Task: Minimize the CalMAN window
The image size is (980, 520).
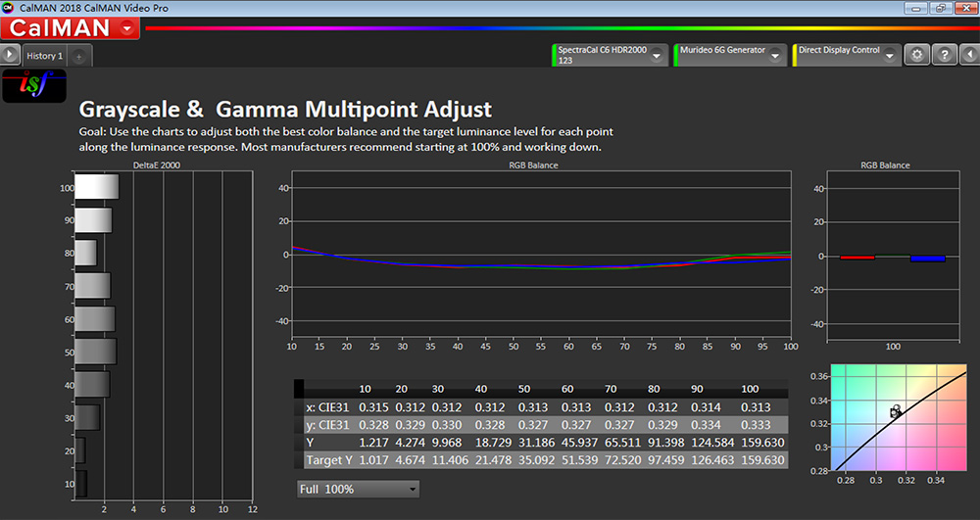Action: coord(915,8)
